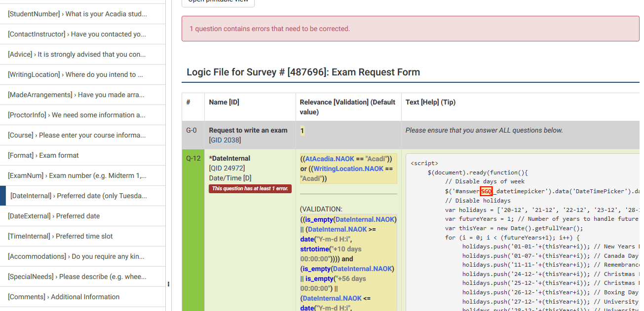Go to the ExamNum question entry

(77, 175)
